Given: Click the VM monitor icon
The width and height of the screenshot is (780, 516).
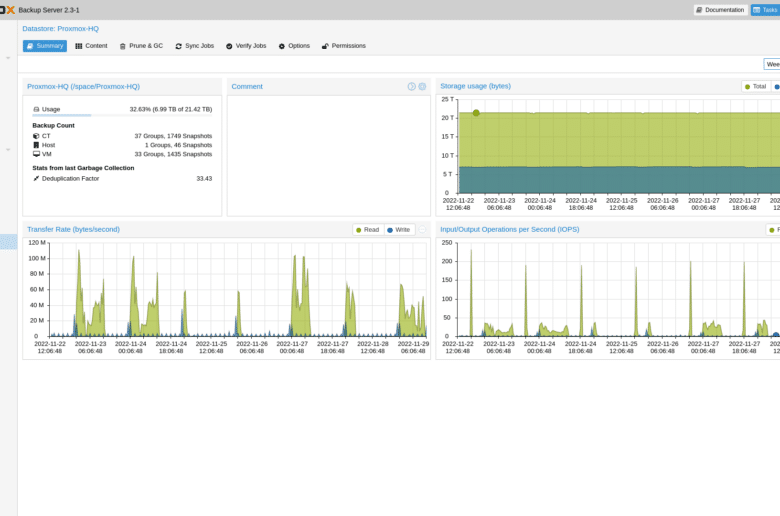Looking at the screenshot, I should coord(36,154).
